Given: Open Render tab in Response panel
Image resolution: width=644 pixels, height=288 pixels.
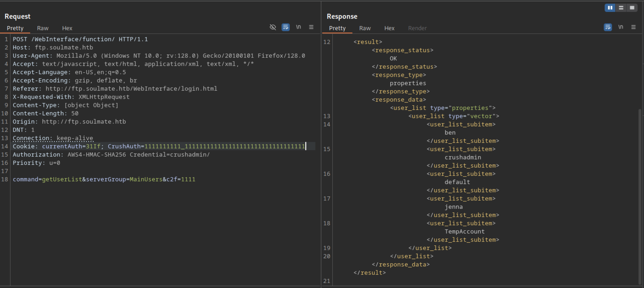Looking at the screenshot, I should tap(417, 28).
